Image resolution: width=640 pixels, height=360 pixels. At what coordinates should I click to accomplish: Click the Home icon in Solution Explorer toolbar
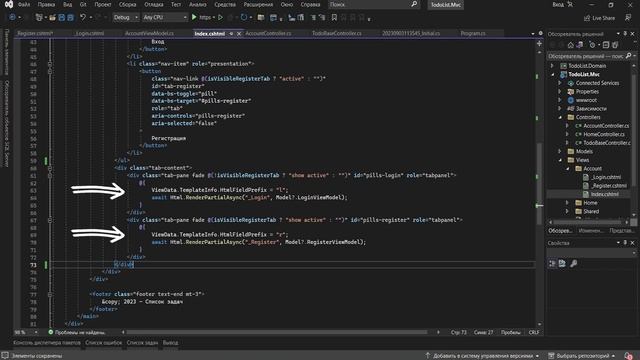571,45
